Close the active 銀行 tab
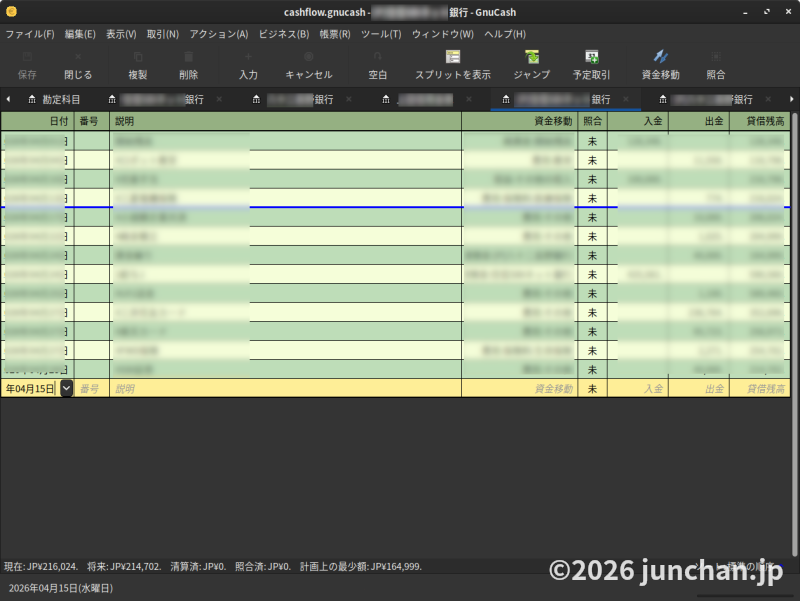This screenshot has height=601, width=800. (x=626, y=100)
